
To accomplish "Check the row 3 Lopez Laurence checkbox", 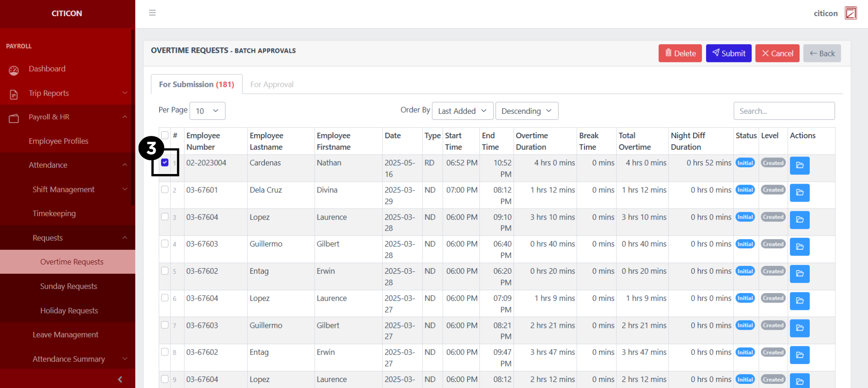I will [165, 217].
